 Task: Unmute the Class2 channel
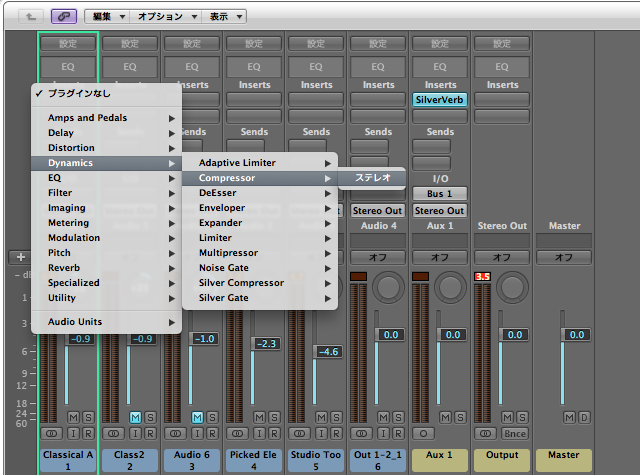pyautogui.click(x=136, y=417)
